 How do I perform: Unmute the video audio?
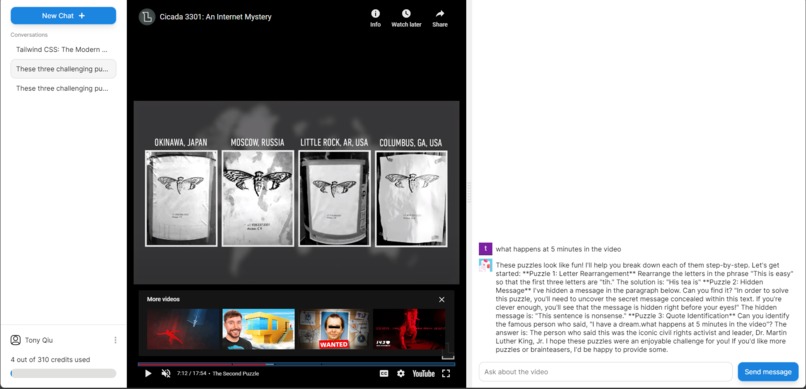pos(166,374)
